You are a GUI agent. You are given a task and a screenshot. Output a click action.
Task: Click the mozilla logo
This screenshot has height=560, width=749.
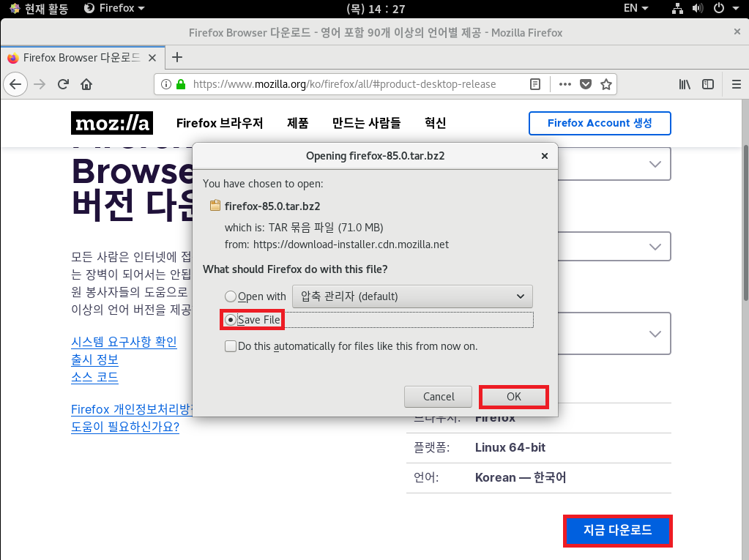(x=112, y=123)
